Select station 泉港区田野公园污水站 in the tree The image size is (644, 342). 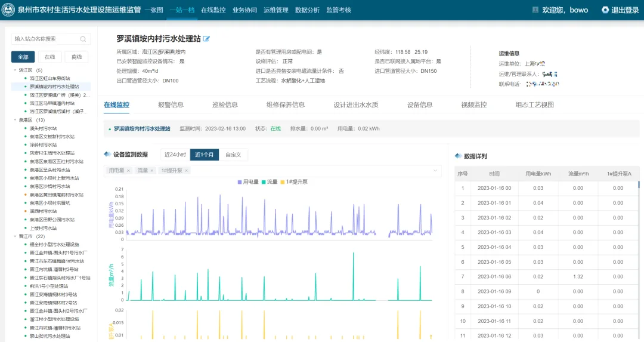[52, 220]
